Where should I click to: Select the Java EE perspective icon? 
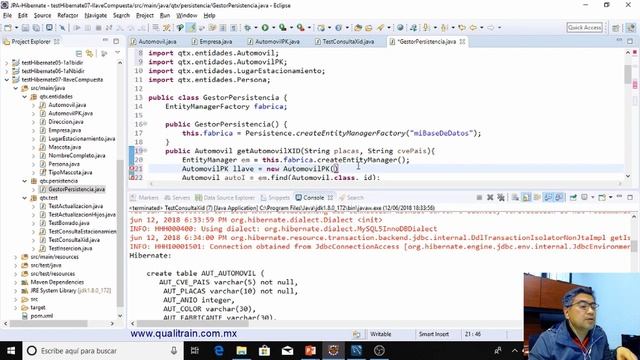631,28
